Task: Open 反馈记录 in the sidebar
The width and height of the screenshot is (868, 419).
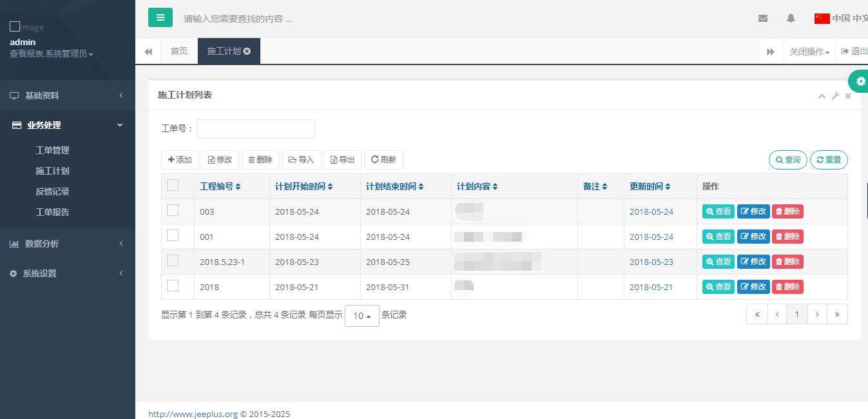Action: point(52,191)
